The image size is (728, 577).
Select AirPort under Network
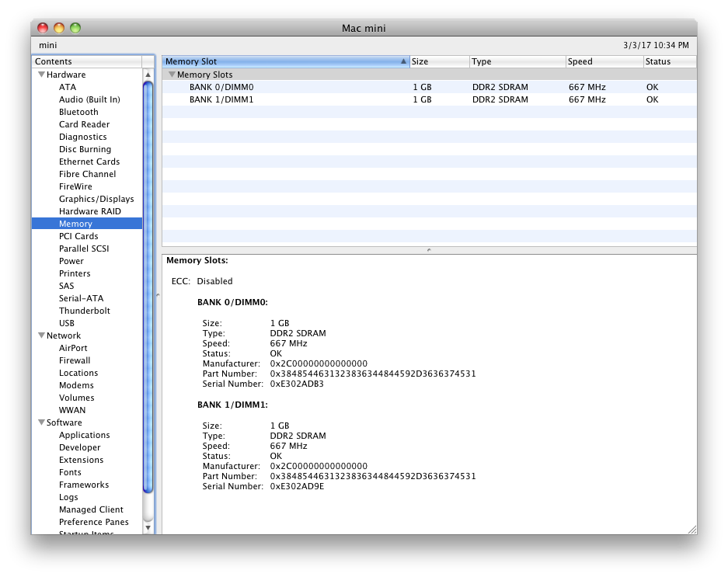pyautogui.click(x=73, y=348)
